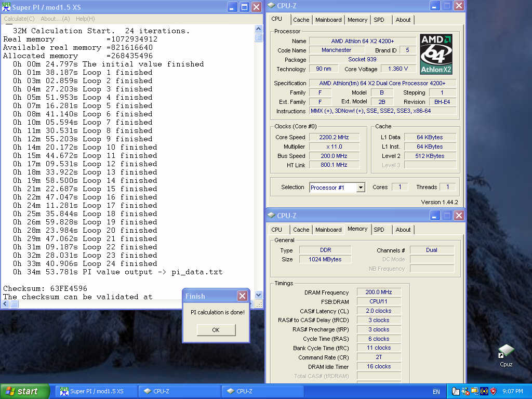Viewport: 532px width, 399px height.
Task: Click OK in the Finish dialog
Action: click(x=216, y=330)
